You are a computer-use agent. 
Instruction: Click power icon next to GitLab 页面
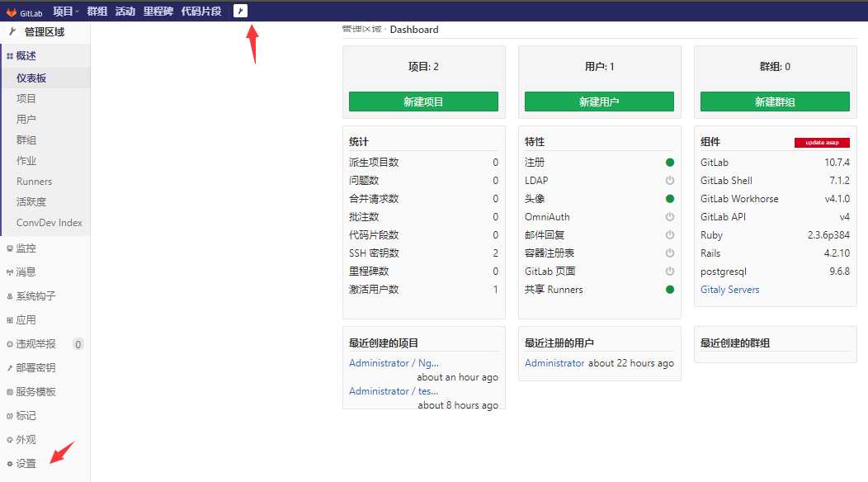670,271
